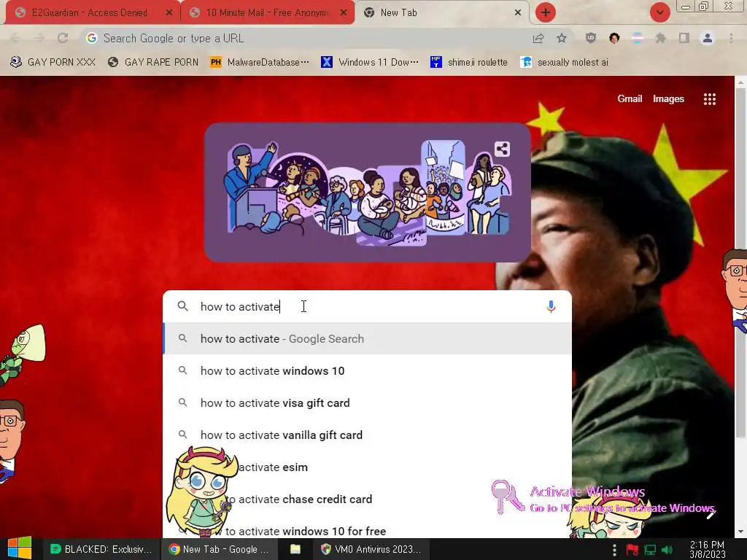747x560 pixels.
Task: Click the share-page icon in the address bar
Action: pyautogui.click(x=538, y=38)
